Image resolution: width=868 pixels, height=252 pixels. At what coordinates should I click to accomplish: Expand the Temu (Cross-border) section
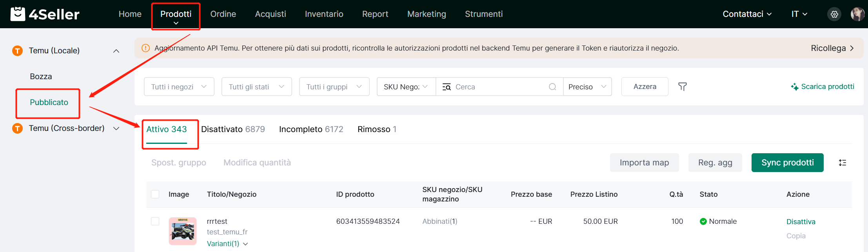[x=116, y=129]
